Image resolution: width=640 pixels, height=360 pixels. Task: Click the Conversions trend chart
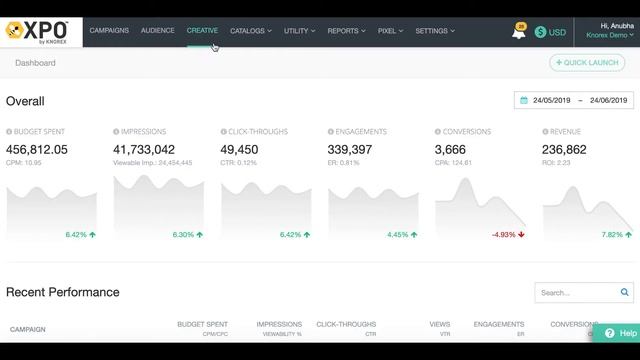point(480,208)
